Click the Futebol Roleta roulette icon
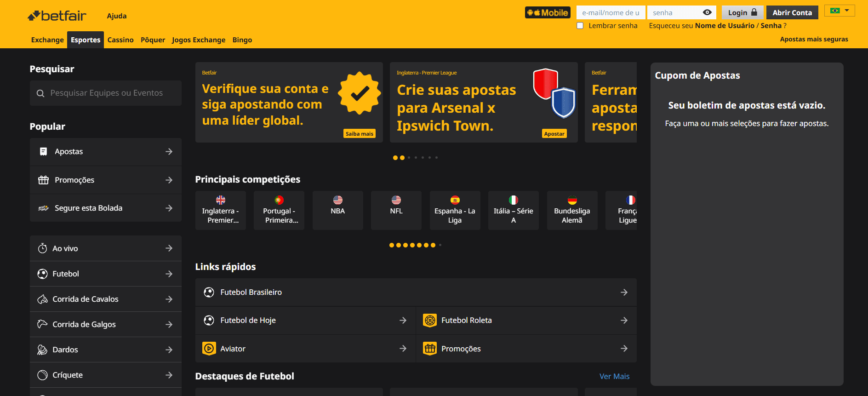The height and width of the screenshot is (396, 868). [x=430, y=321]
